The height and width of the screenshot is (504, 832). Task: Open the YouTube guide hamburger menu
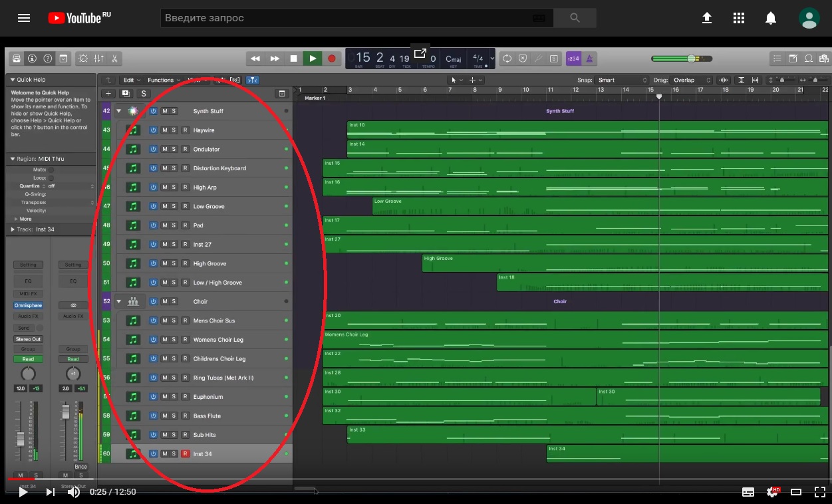24,18
